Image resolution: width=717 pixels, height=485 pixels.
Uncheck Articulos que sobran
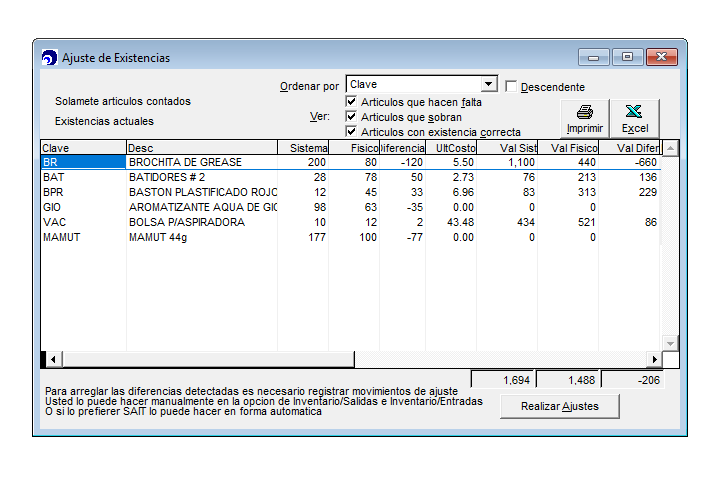pos(351,117)
